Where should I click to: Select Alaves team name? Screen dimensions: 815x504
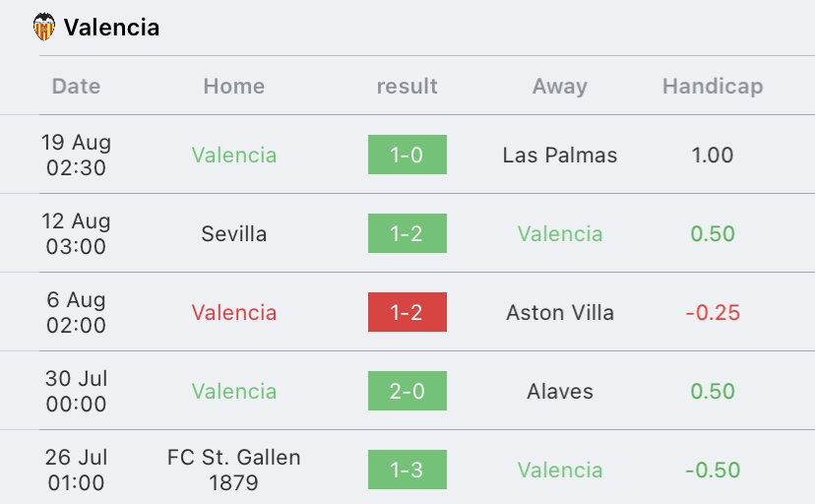click(x=560, y=391)
